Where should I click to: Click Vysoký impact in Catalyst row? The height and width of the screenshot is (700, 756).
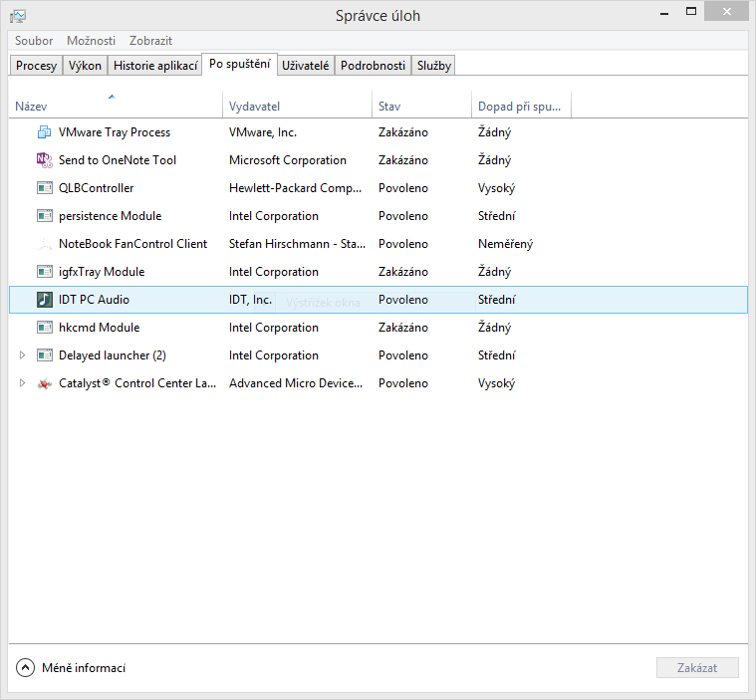pyautogui.click(x=497, y=383)
